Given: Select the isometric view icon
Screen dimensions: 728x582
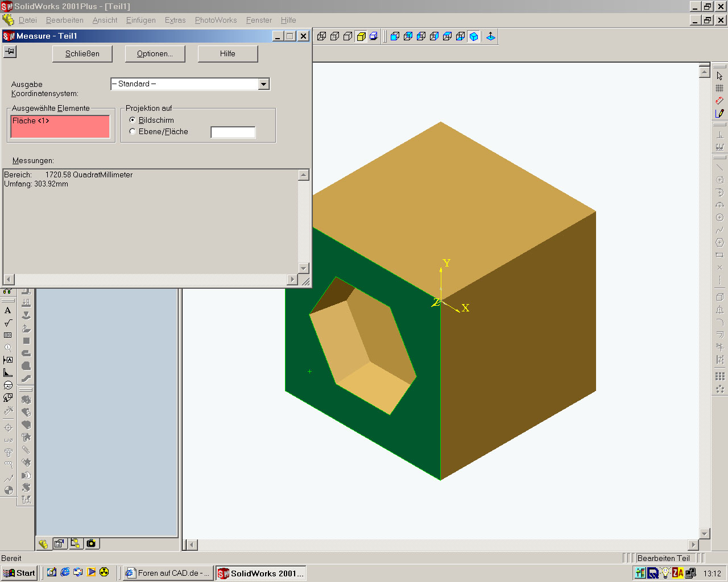Looking at the screenshot, I should [473, 36].
